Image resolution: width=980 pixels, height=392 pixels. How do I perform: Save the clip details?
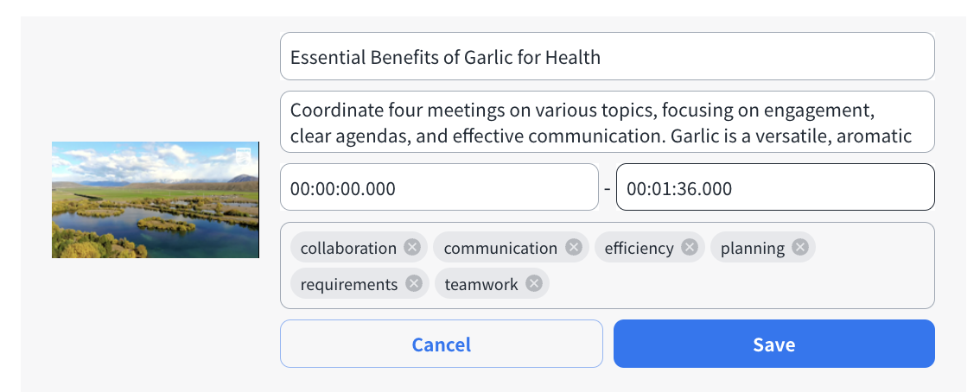[773, 345]
